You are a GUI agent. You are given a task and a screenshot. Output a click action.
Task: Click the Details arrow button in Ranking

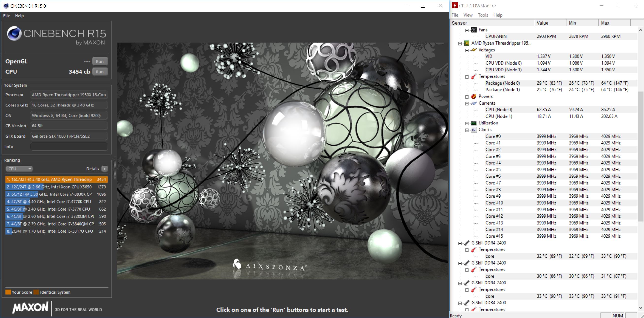(x=105, y=169)
